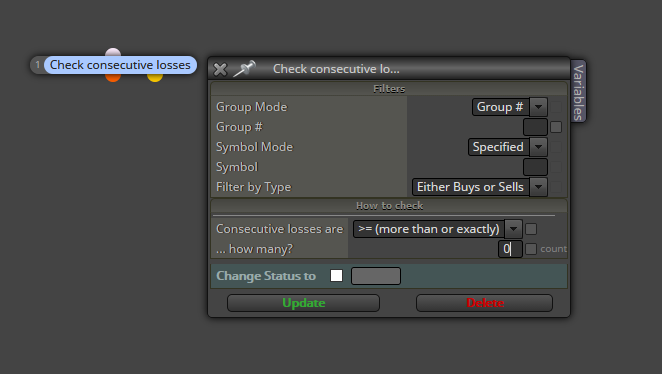The height and width of the screenshot is (374, 662).
Task: Click the block number 1 badge
Action: [x=38, y=65]
